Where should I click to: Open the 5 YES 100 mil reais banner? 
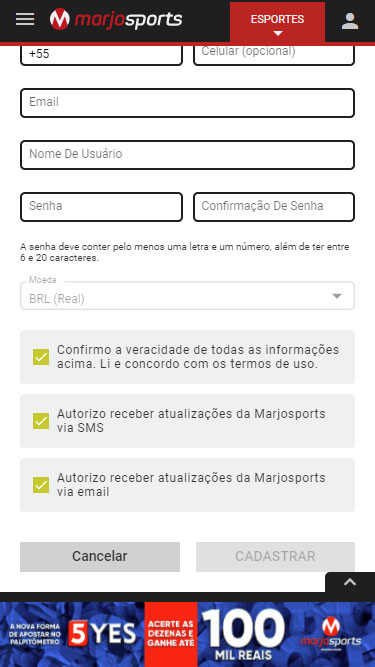point(188,634)
